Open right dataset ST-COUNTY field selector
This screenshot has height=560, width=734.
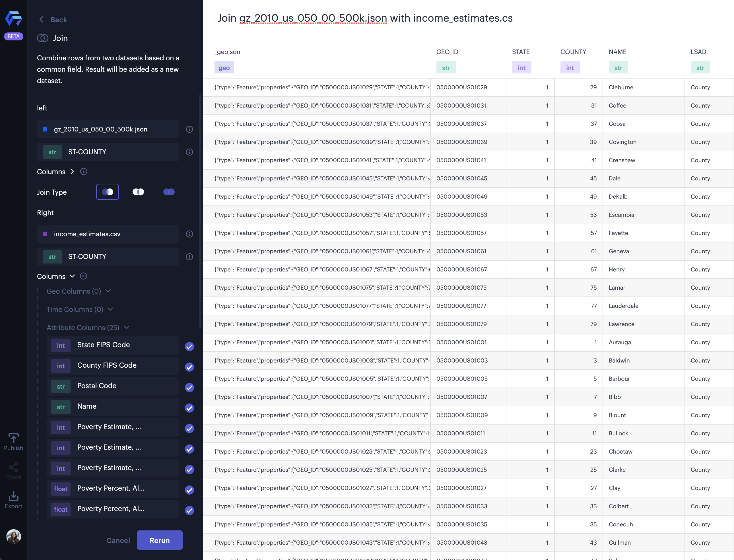[108, 257]
